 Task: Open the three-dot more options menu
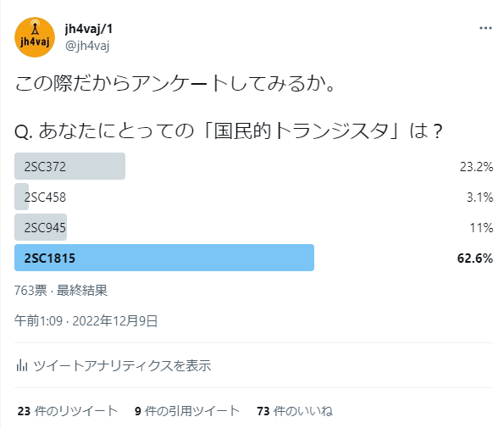[x=485, y=28]
